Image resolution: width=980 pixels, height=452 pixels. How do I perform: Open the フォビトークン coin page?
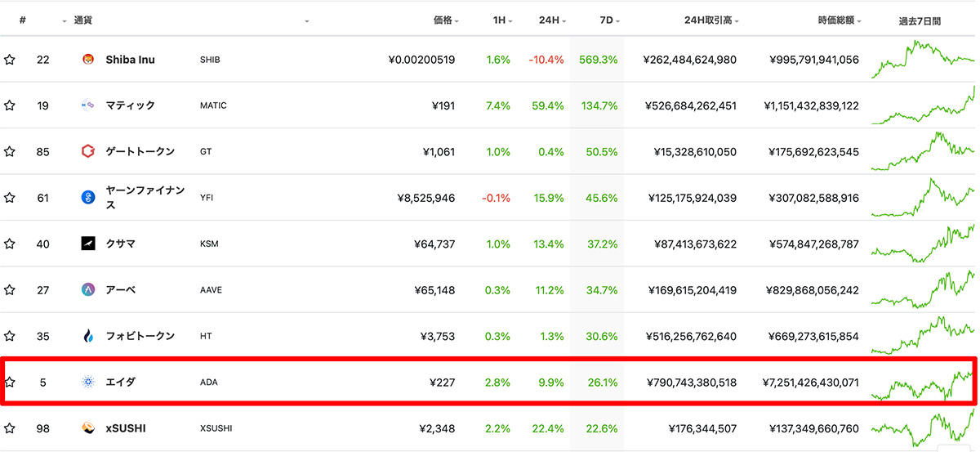point(140,336)
